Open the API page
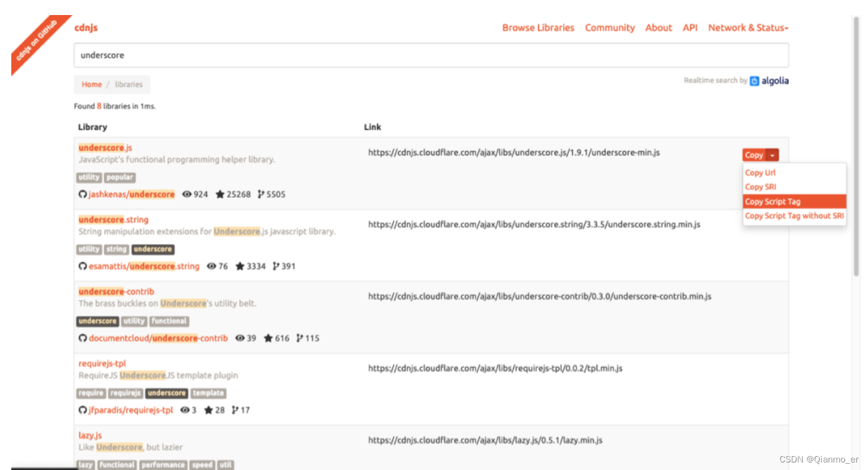The width and height of the screenshot is (868, 470). 690,28
